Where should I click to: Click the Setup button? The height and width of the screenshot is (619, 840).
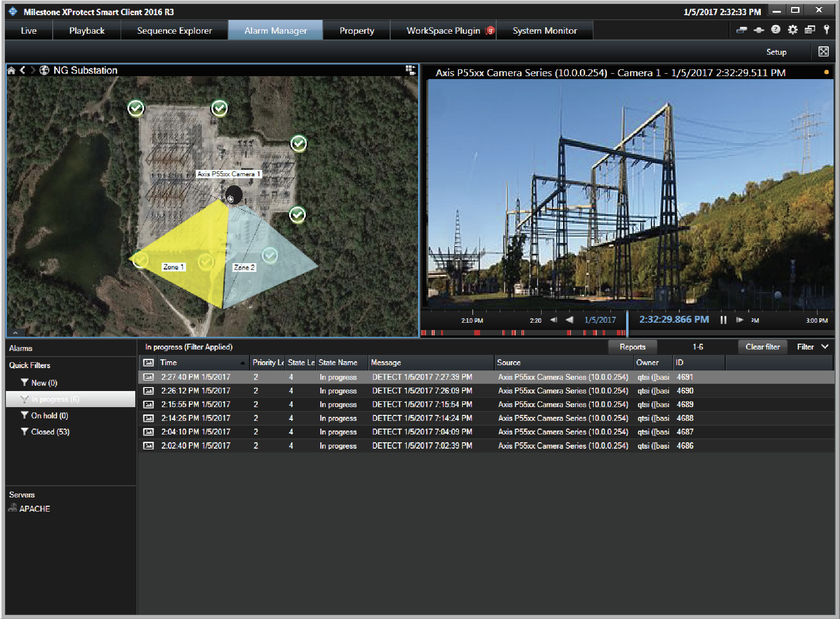click(776, 52)
